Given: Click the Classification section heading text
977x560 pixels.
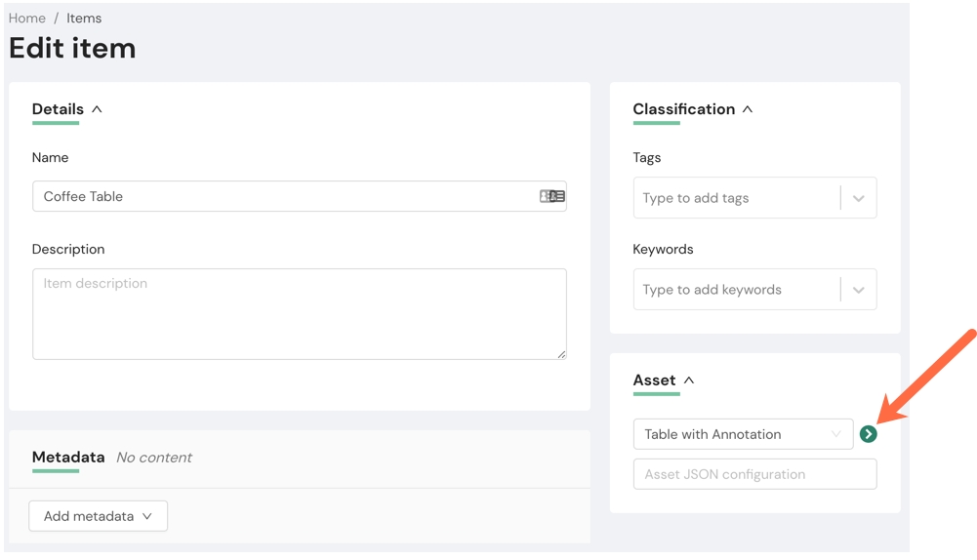Looking at the screenshot, I should [683, 109].
